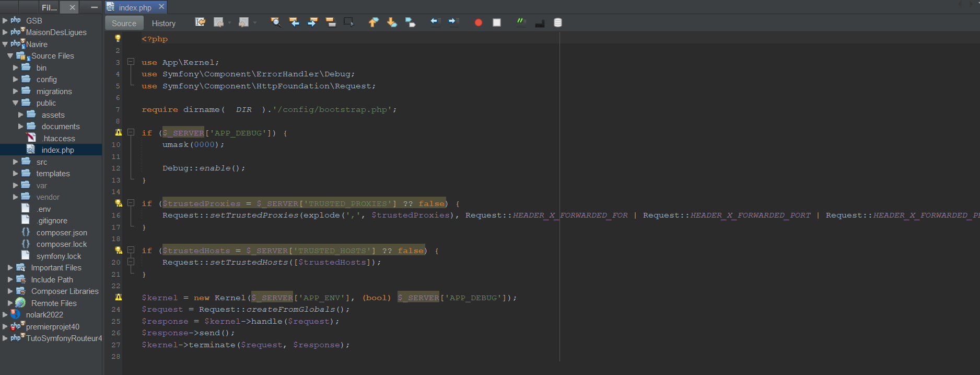This screenshot has height=375, width=980.
Task: Close the index.php editor tab
Action: [x=161, y=6]
